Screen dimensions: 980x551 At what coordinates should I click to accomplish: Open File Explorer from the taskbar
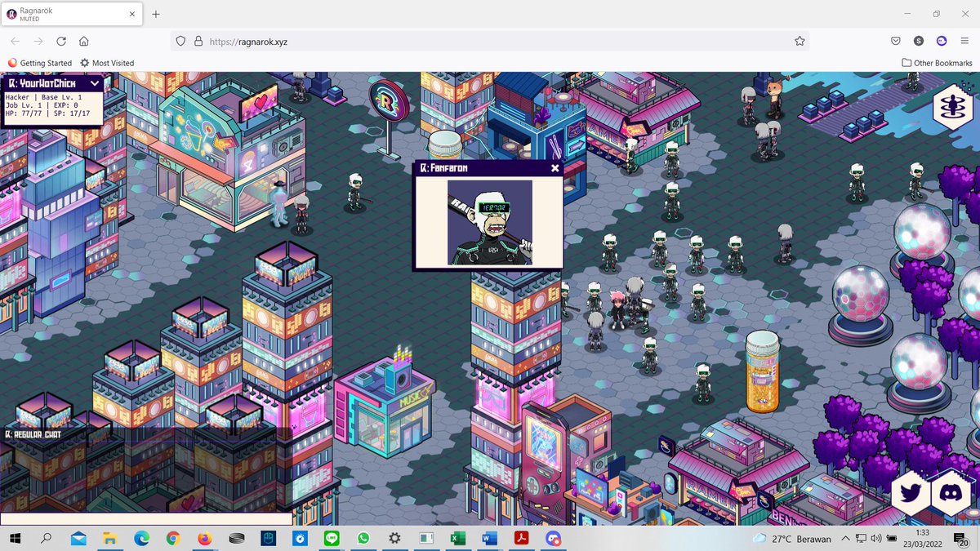[109, 539]
